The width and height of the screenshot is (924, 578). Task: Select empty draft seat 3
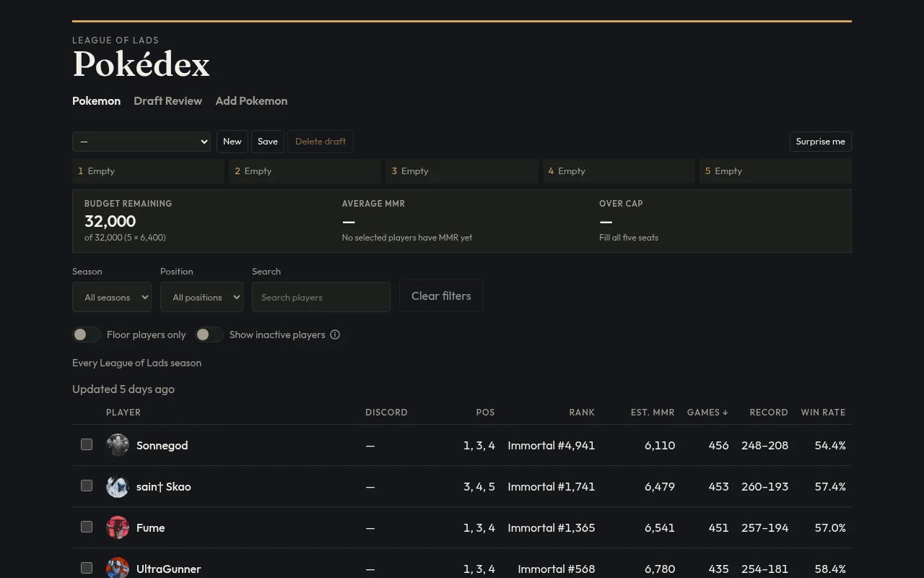[462, 171]
